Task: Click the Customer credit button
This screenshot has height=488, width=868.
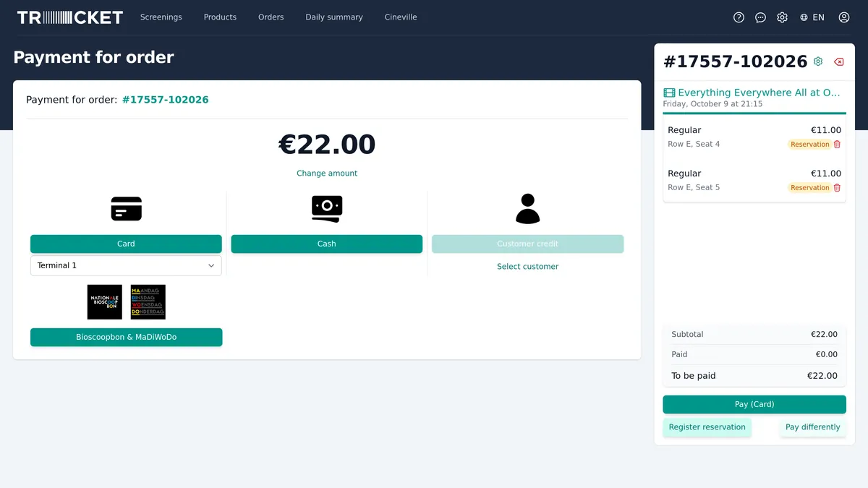Action: 528,244
